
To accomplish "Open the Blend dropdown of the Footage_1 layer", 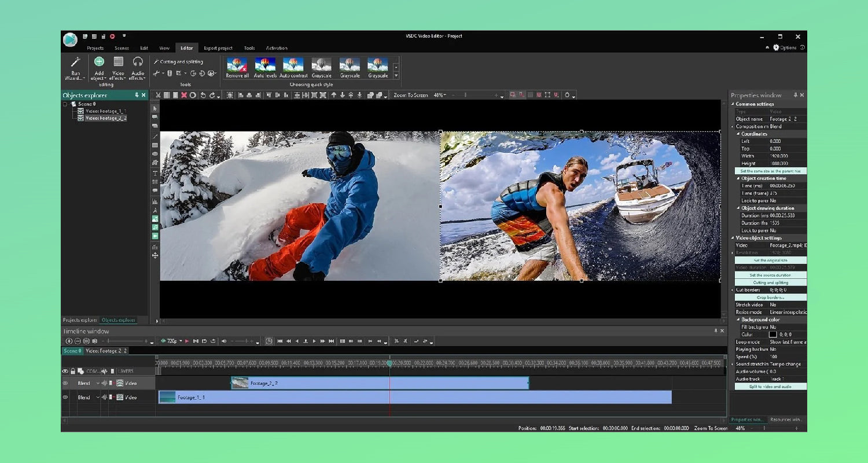I will tap(98, 397).
